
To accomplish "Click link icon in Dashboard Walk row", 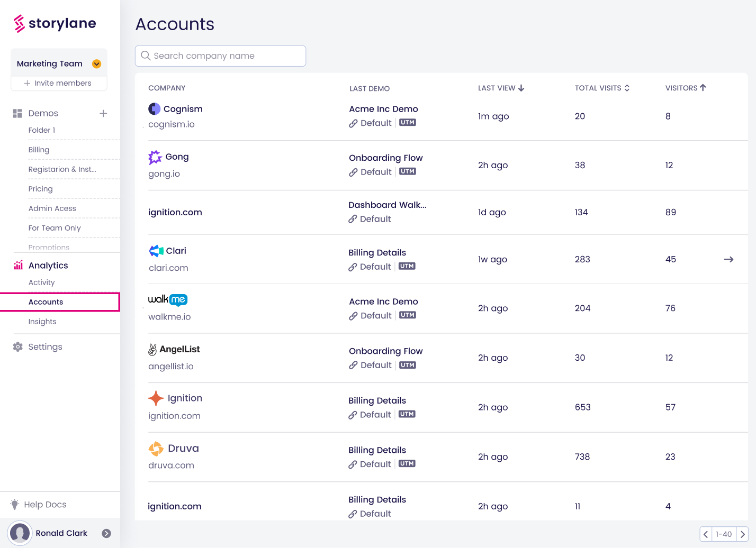I will (x=353, y=219).
